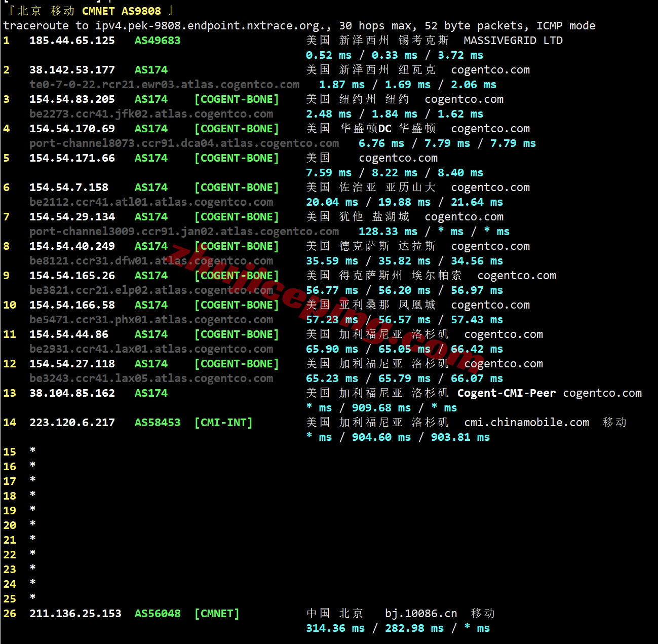Click the 904.60 ms latency value

pyautogui.click(x=381, y=437)
